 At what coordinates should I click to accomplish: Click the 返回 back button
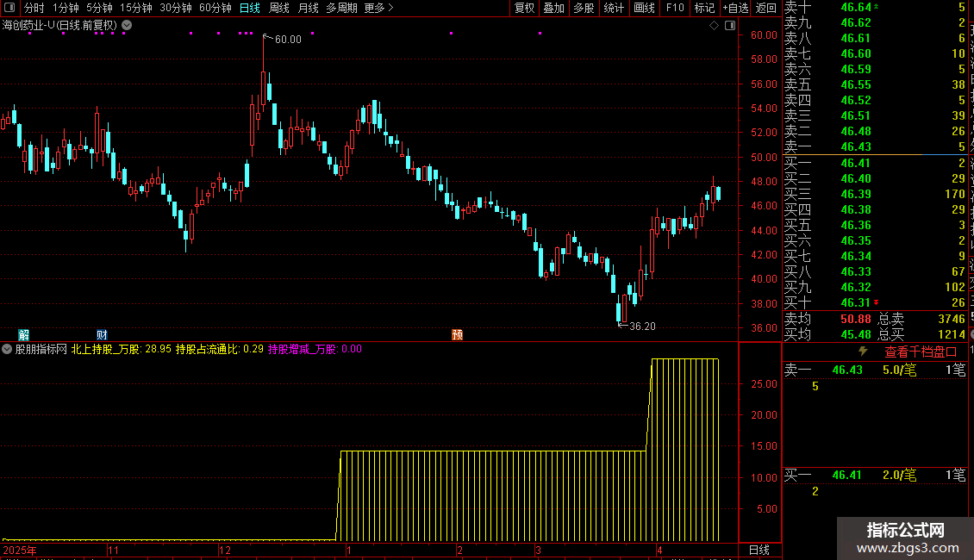[x=765, y=8]
